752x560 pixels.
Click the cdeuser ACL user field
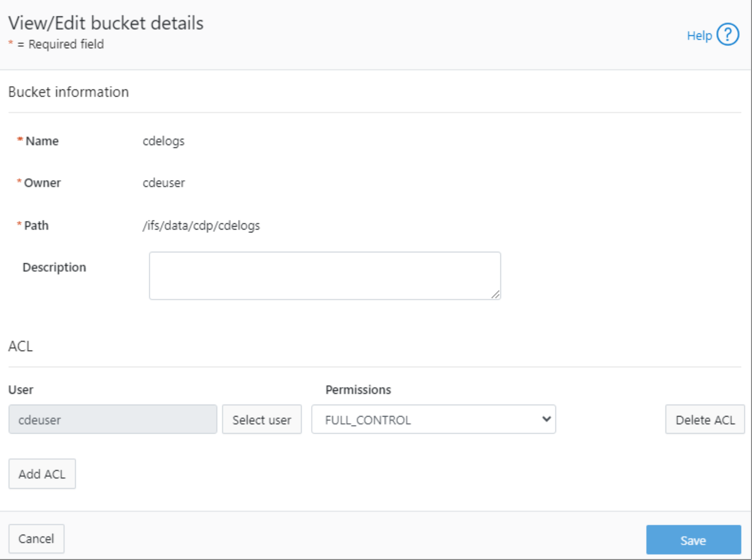(x=112, y=419)
